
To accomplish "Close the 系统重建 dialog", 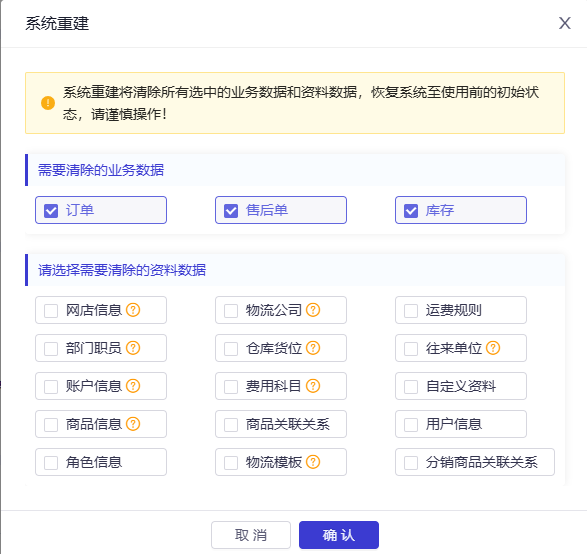I will point(565,23).
